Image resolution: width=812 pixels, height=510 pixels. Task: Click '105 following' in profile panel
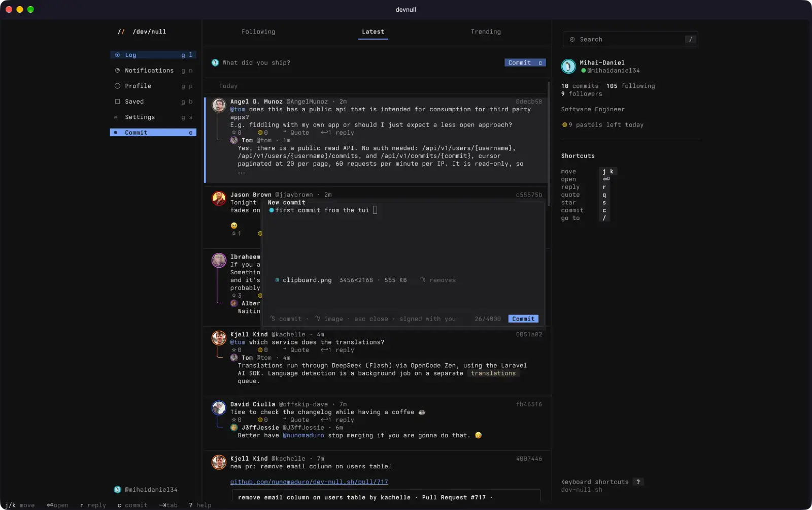tap(630, 86)
